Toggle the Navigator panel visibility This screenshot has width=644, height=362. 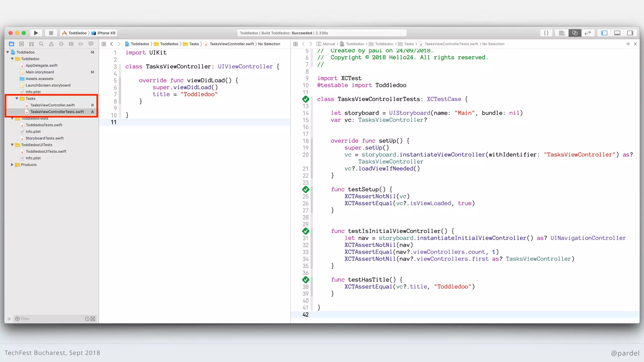[604, 33]
